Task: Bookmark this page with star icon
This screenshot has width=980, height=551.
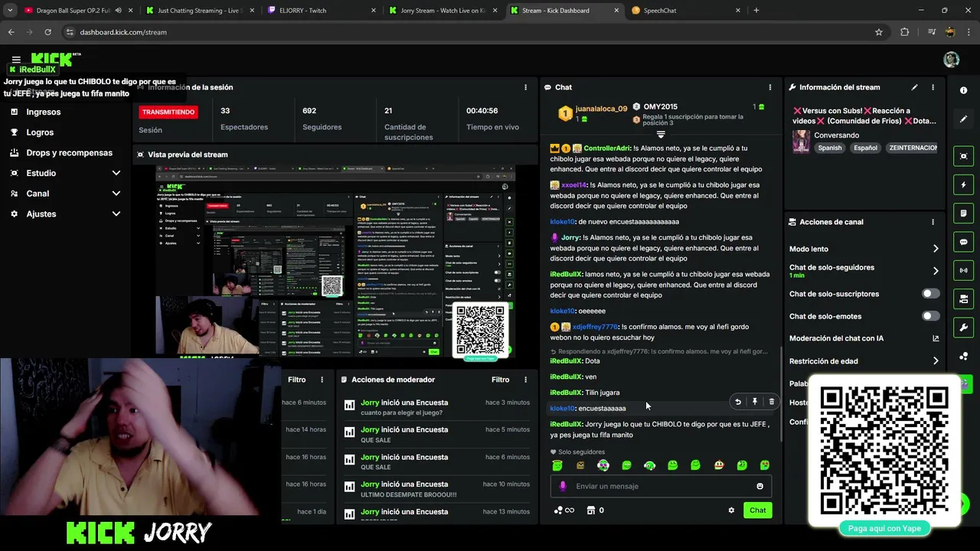Action: (x=879, y=32)
